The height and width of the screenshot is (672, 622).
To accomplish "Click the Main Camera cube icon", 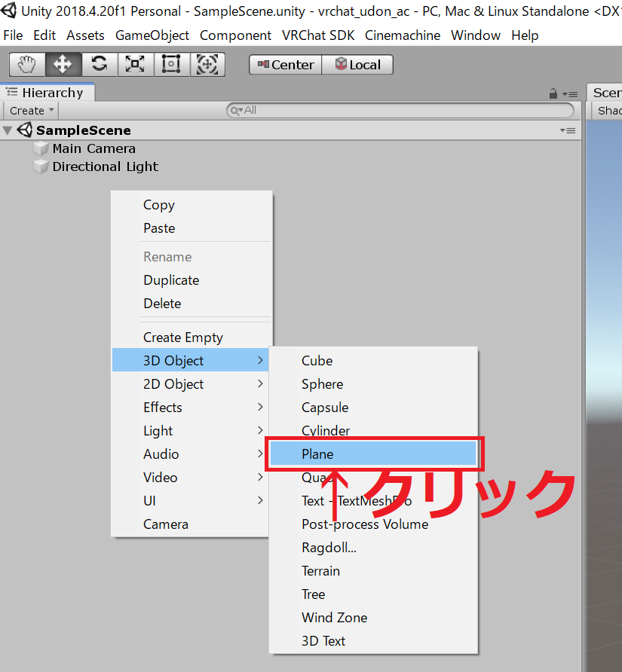I will tap(41, 148).
